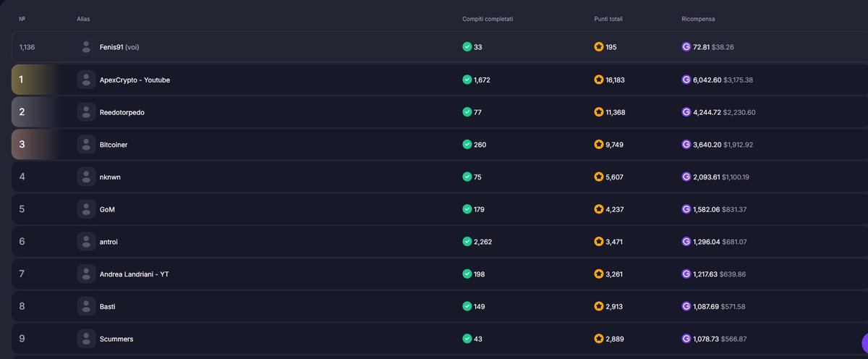Click the reward value 1,217.63 $639.86
868x359 pixels.
point(719,274)
